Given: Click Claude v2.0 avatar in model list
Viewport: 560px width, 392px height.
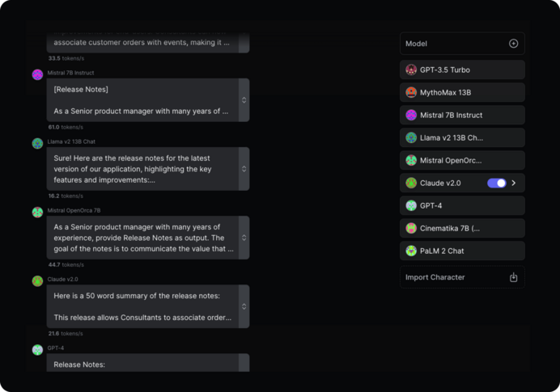Looking at the screenshot, I should pos(411,183).
